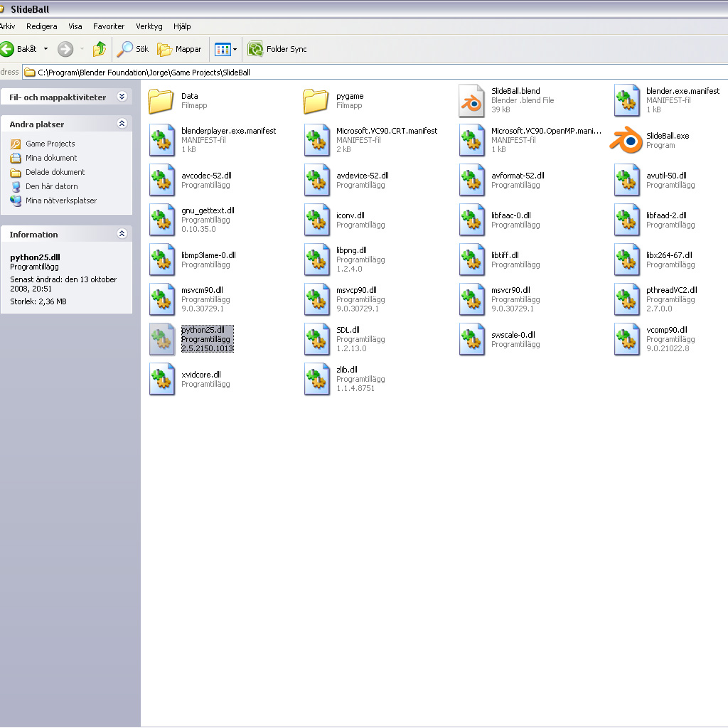Image resolution: width=728 pixels, height=728 pixels.
Task: Go to Game Projects link
Action: pyautogui.click(x=50, y=144)
